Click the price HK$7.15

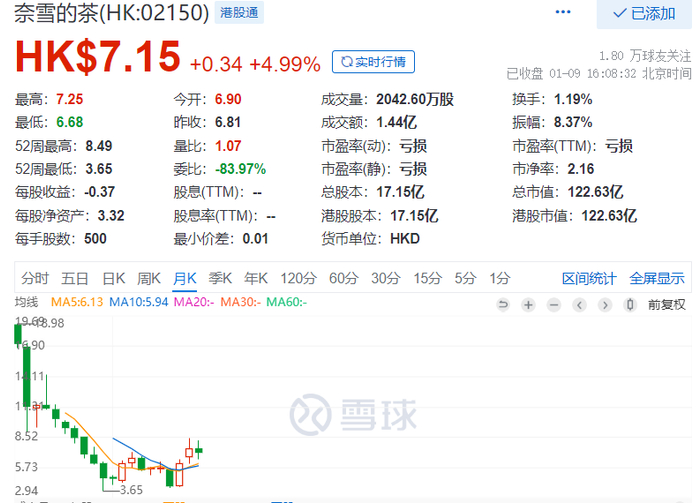point(98,57)
